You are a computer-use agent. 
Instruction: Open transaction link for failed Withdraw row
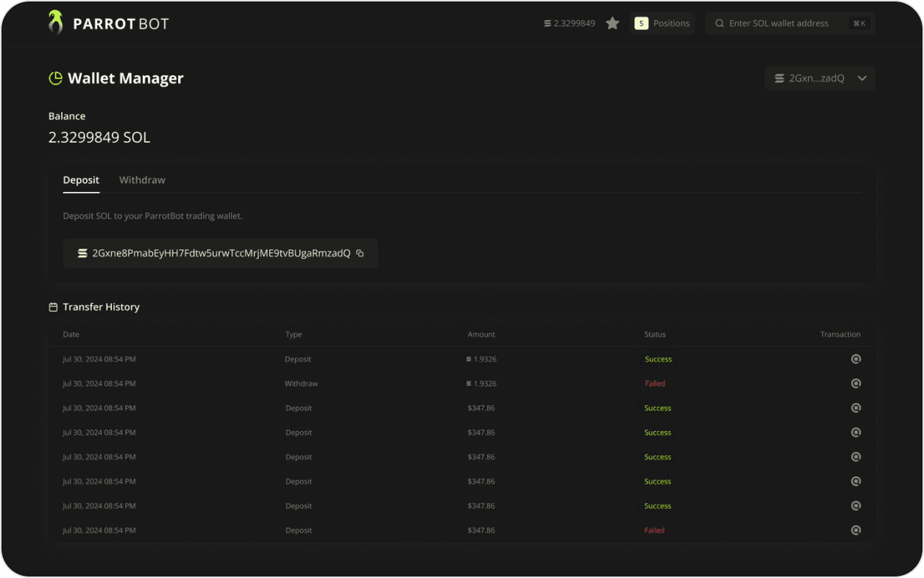click(x=856, y=383)
